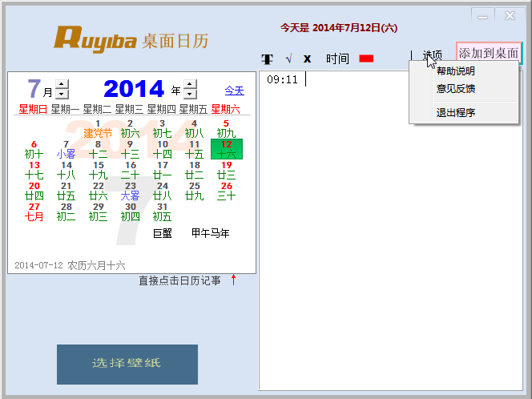The height and width of the screenshot is (399, 532).
Task: Select July 25 廿九
Action: (194, 191)
